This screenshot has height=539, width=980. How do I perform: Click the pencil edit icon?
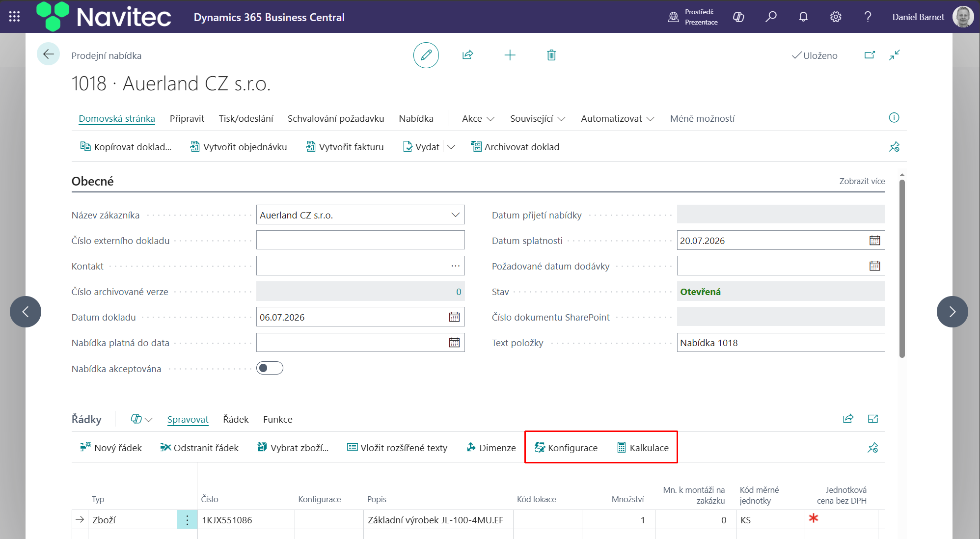click(x=426, y=55)
